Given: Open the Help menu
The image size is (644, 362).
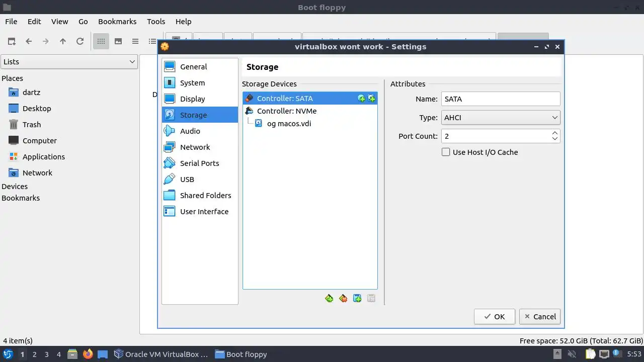Looking at the screenshot, I should tap(183, 22).
